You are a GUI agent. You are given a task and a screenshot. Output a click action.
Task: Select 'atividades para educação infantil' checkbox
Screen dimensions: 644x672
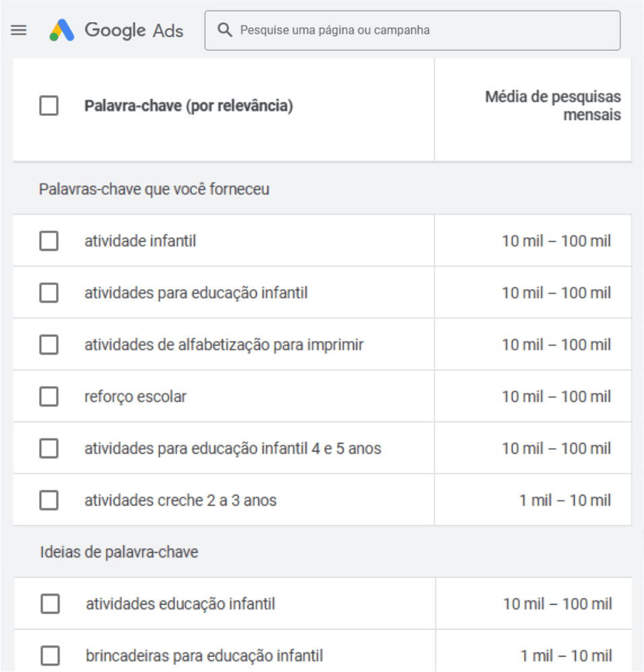(x=49, y=293)
